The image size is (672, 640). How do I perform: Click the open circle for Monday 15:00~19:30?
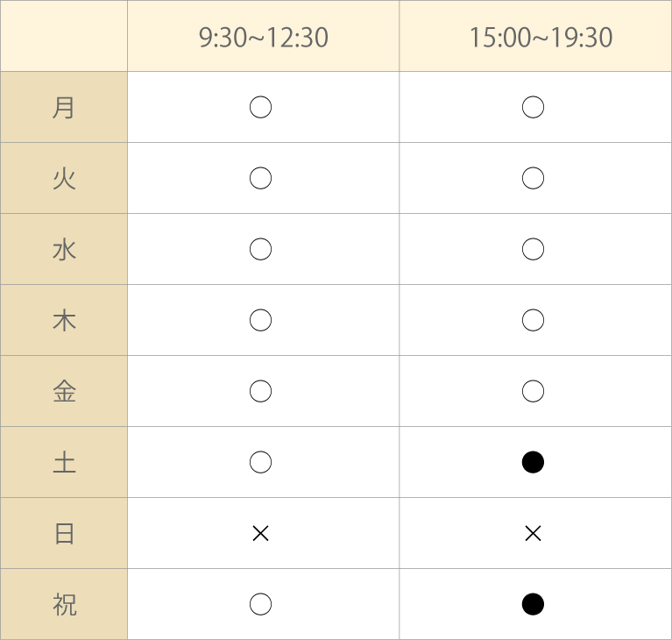click(x=534, y=107)
